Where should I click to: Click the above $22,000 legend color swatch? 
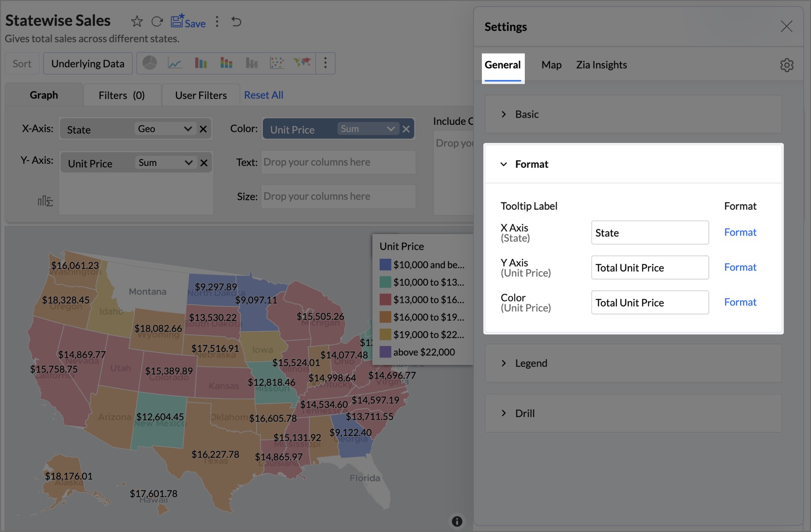pyautogui.click(x=385, y=352)
